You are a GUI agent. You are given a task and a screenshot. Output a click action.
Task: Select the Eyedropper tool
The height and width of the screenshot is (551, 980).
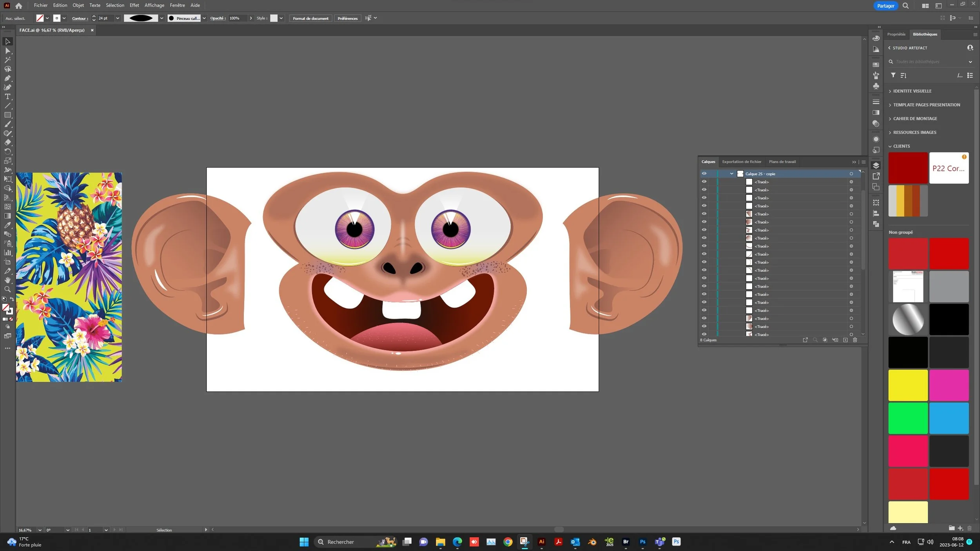pos(7,225)
